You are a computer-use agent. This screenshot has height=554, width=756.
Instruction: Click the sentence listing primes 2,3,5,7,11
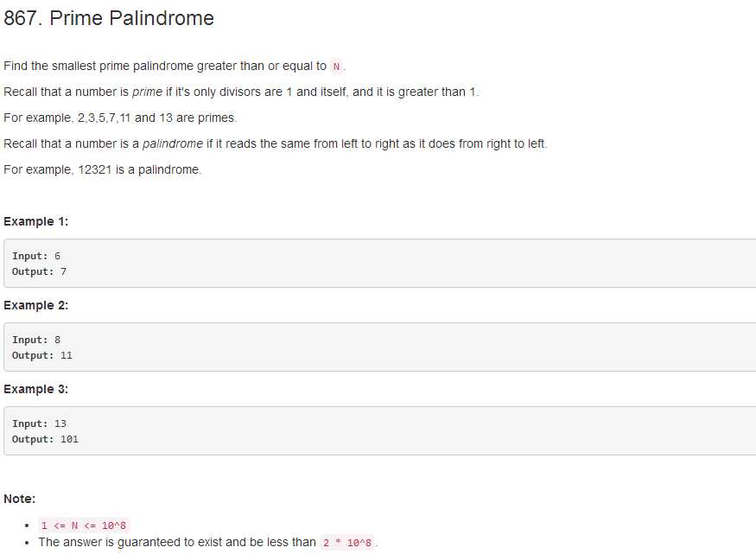120,118
